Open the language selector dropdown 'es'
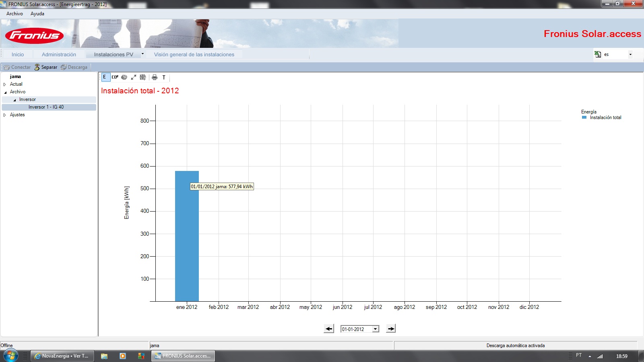Image resolution: width=644 pixels, height=362 pixels. coord(630,54)
